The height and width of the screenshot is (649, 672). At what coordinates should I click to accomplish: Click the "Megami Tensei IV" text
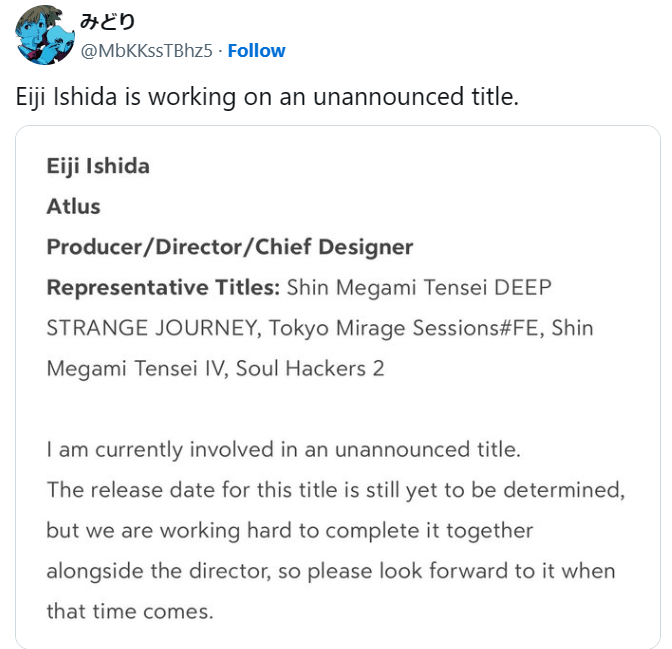(138, 368)
